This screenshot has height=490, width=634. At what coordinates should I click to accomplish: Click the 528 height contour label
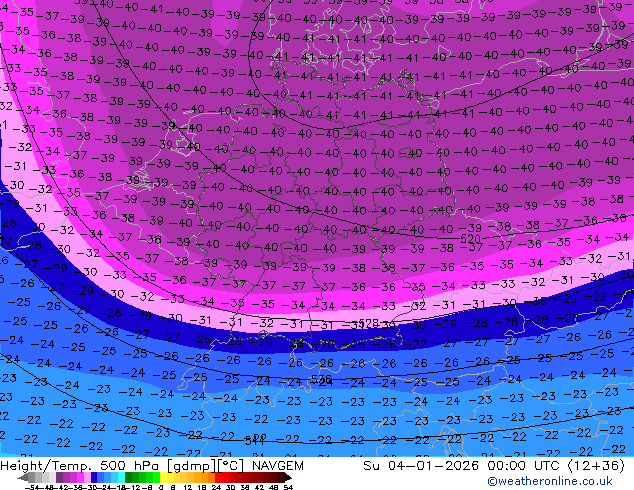(x=369, y=323)
